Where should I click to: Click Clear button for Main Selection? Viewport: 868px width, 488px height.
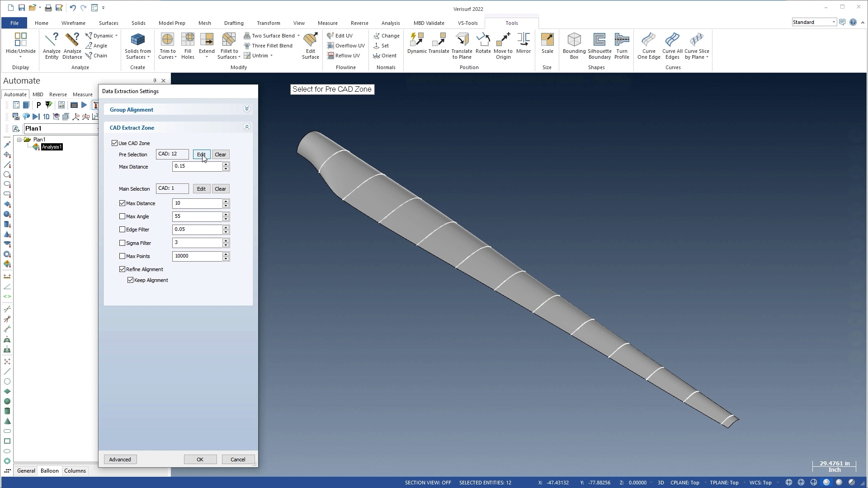tap(220, 189)
